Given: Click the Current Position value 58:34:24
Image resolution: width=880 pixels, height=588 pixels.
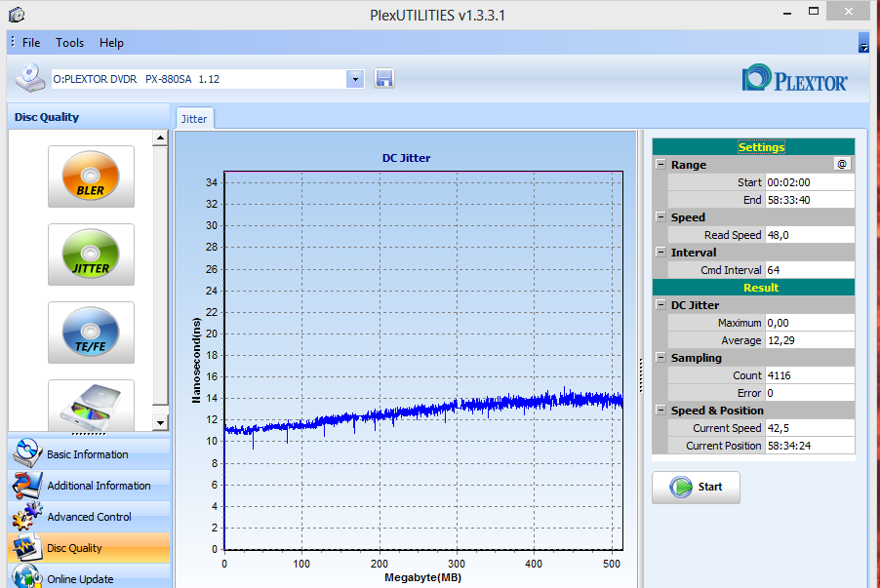Looking at the screenshot, I should (810, 446).
